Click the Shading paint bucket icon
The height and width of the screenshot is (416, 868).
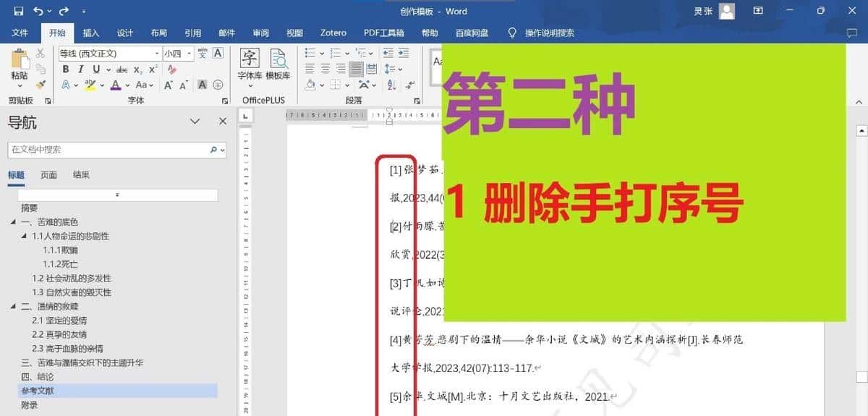[x=310, y=85]
